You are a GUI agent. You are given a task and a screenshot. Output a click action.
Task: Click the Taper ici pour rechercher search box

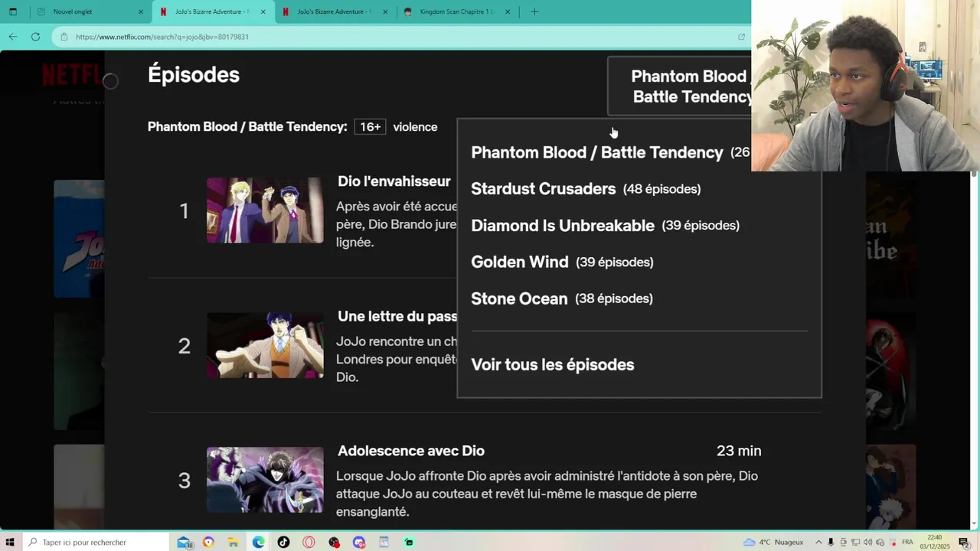click(96, 542)
